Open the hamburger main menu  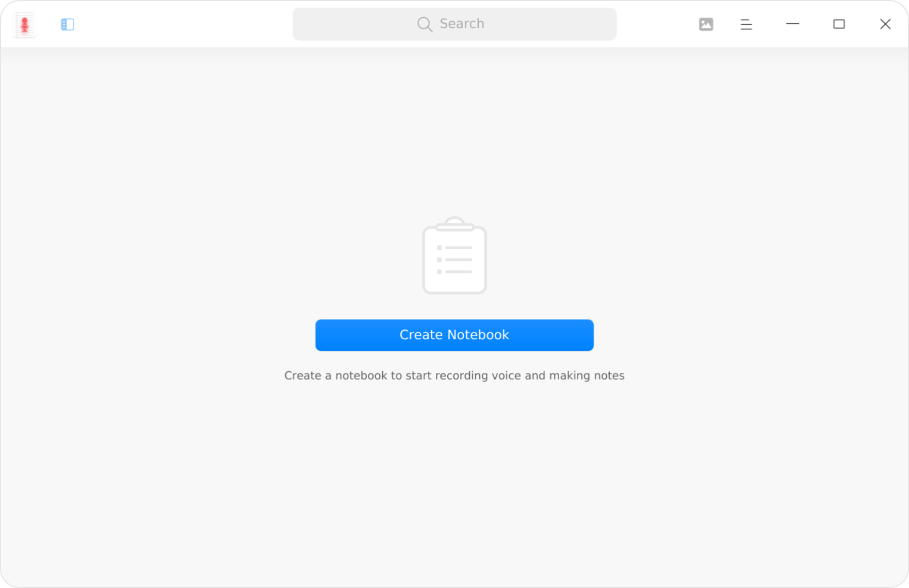click(x=746, y=24)
